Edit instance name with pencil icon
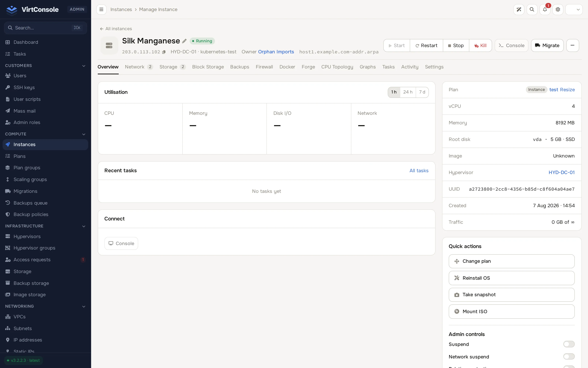This screenshot has width=588, height=368. (184, 41)
